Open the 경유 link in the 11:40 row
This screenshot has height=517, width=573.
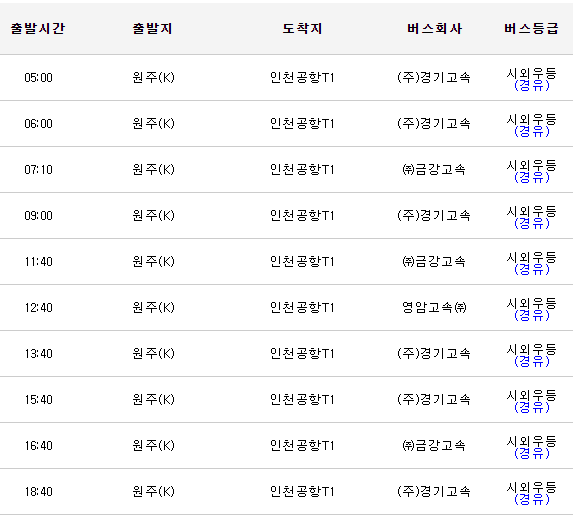click(532, 270)
